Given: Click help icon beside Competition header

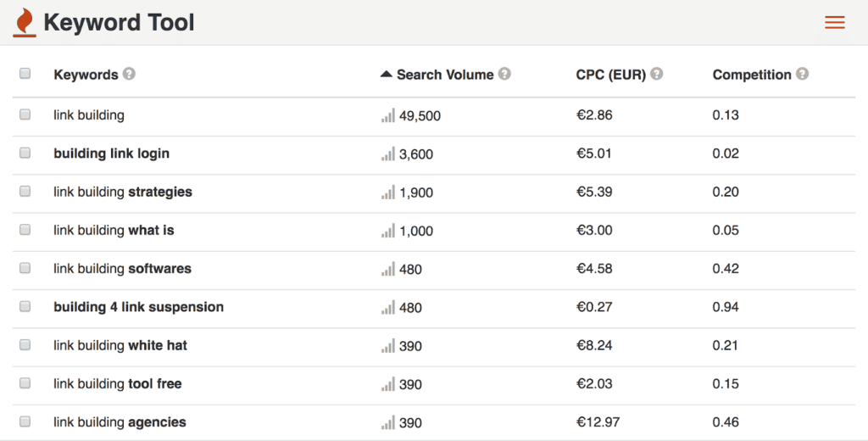Looking at the screenshot, I should point(802,74).
